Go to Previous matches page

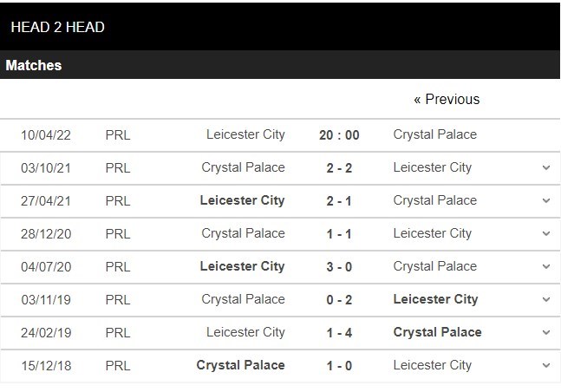point(447,99)
